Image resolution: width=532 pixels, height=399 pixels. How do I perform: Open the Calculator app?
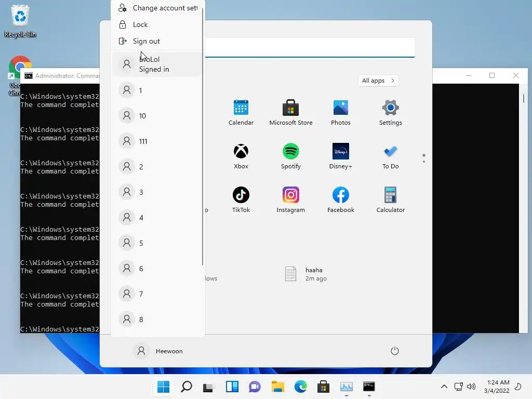pos(391,200)
